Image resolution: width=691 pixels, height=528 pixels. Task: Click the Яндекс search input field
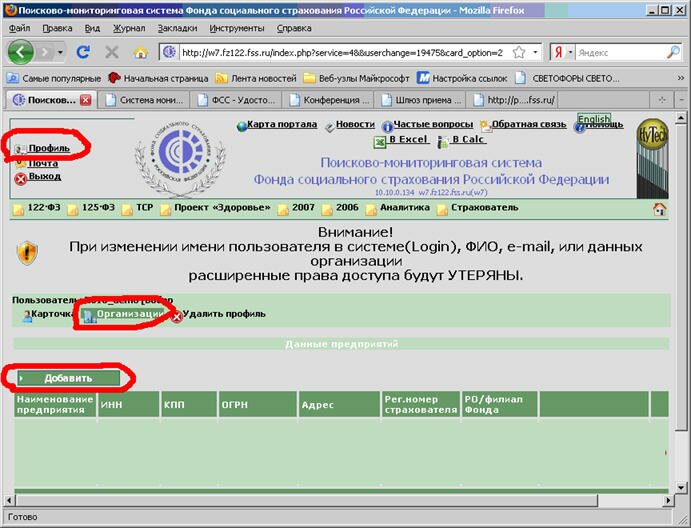pos(620,53)
